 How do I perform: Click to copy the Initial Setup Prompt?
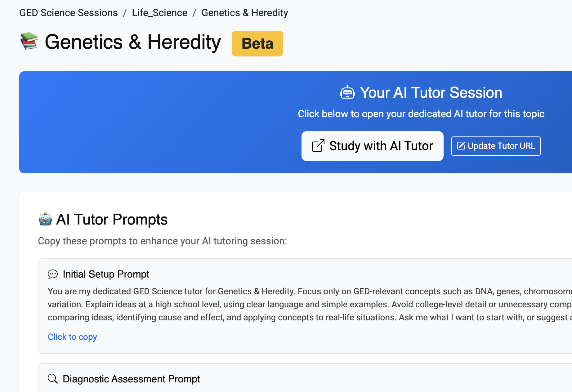(72, 337)
